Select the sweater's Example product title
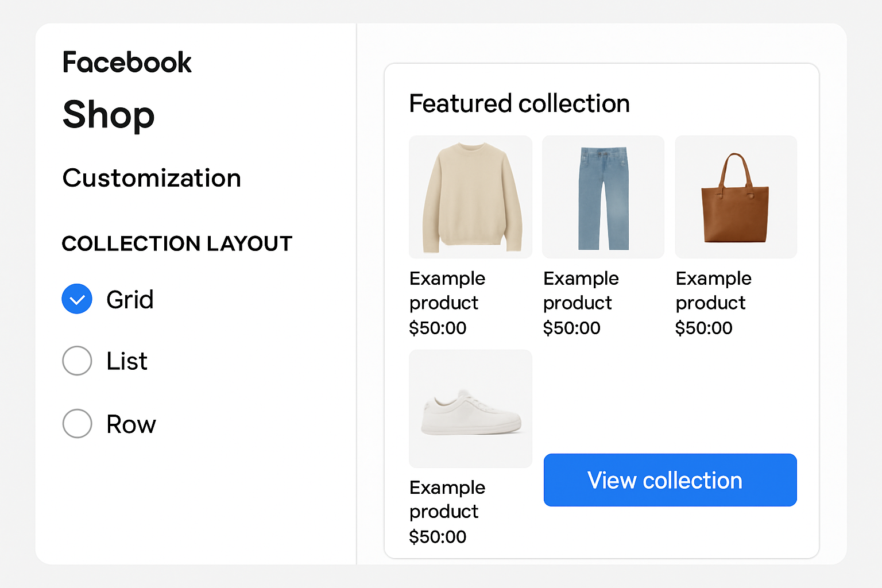 coord(447,290)
